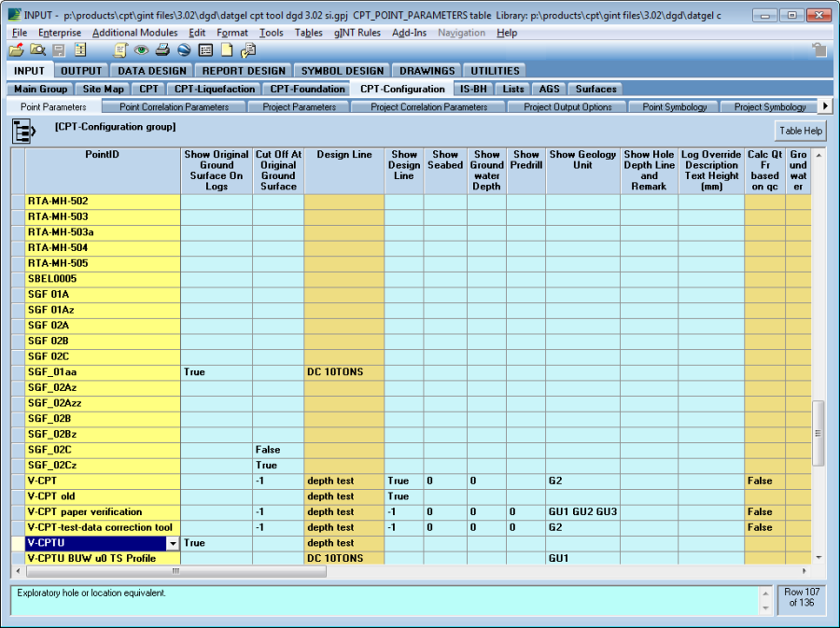Screen dimensions: 840x628
Task: Go to the REPORT DESIGN section
Action: (244, 70)
